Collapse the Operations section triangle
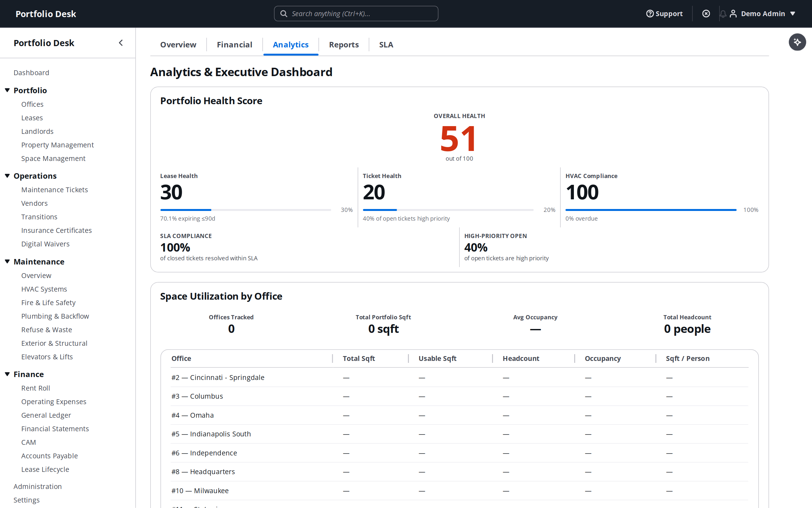Image resolution: width=812 pixels, height=508 pixels. coord(7,176)
